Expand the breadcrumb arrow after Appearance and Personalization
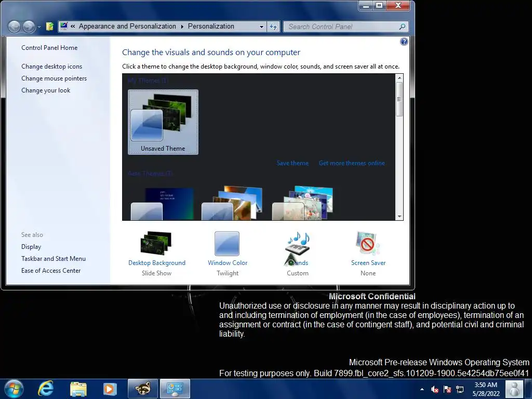Viewport: 532px width, 399px height. (182, 26)
